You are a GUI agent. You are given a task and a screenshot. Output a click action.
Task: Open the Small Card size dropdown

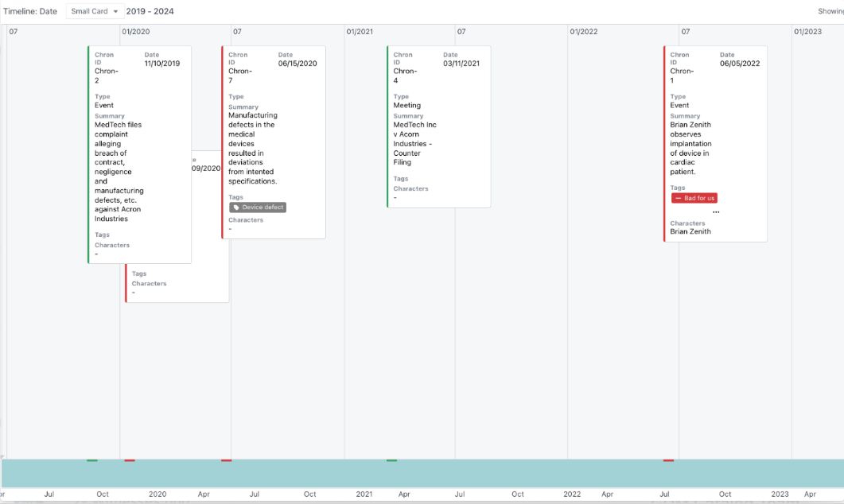(91, 11)
